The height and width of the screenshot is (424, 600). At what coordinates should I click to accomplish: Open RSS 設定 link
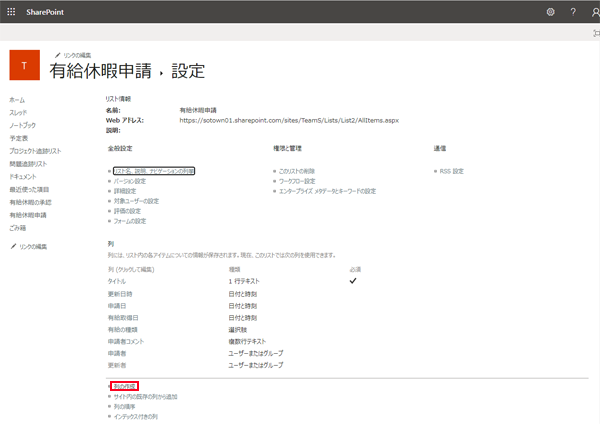click(x=452, y=171)
